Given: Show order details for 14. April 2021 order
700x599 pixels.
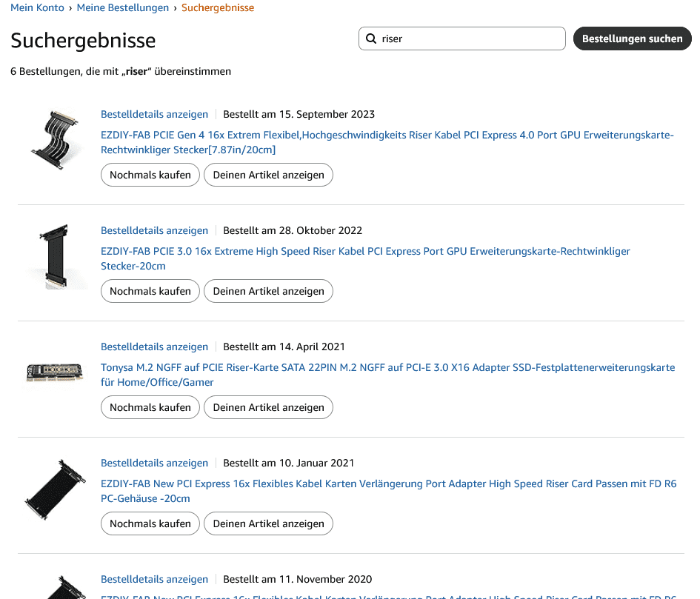Looking at the screenshot, I should click(154, 347).
